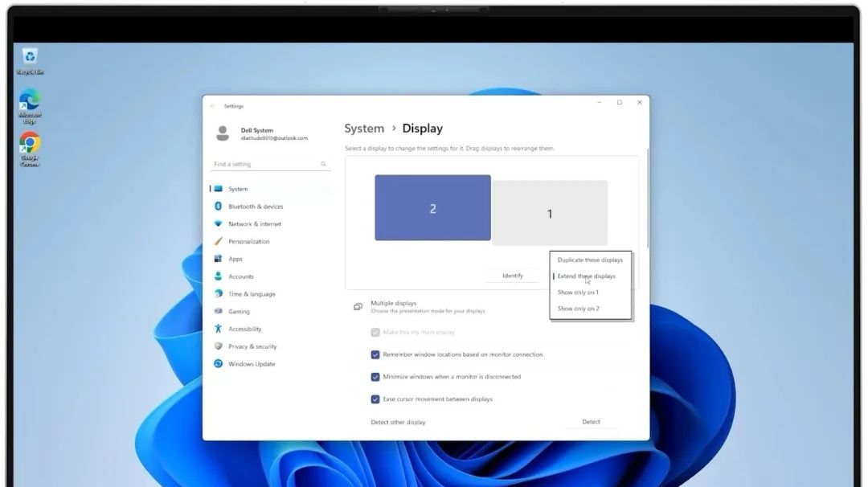Click the System breadcrumb link
This screenshot has width=868, height=487.
pos(364,129)
